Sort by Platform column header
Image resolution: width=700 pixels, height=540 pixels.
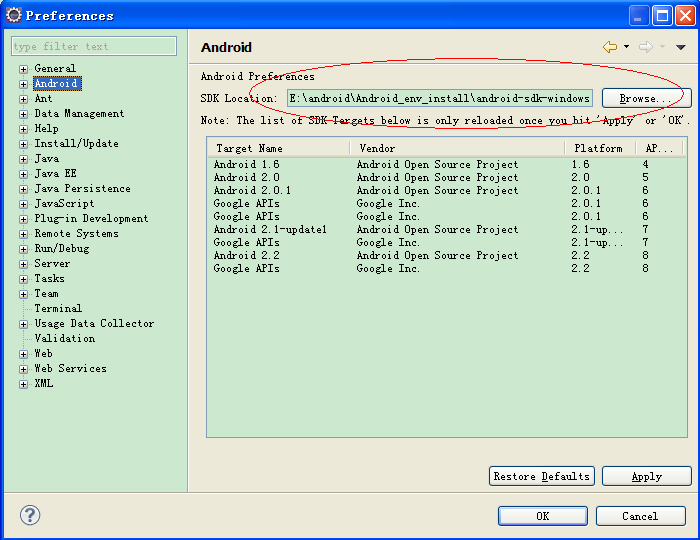click(600, 148)
